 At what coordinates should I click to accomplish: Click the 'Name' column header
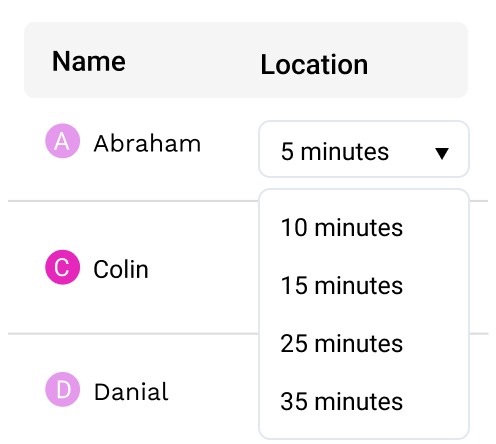click(x=89, y=61)
